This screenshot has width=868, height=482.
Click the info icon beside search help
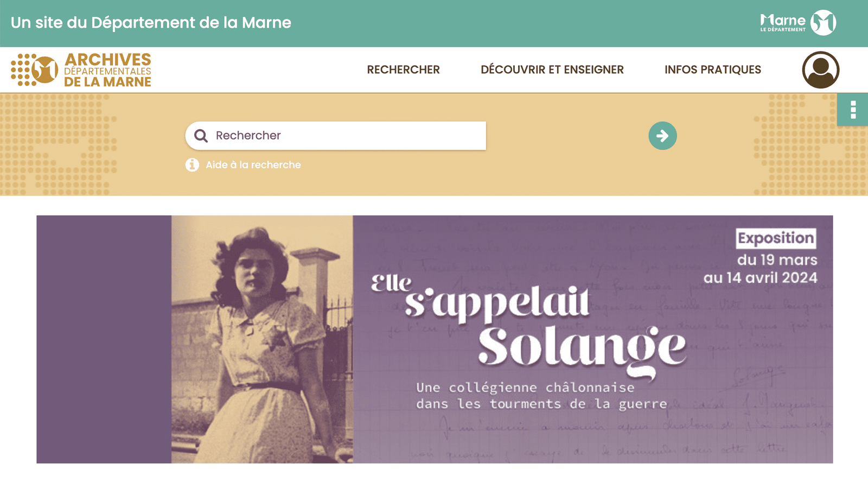192,164
